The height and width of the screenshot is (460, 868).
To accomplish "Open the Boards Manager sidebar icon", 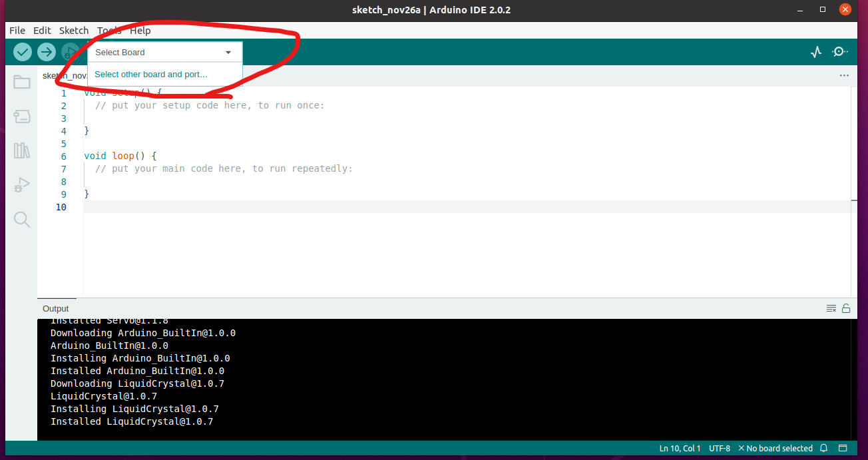I will click(22, 116).
